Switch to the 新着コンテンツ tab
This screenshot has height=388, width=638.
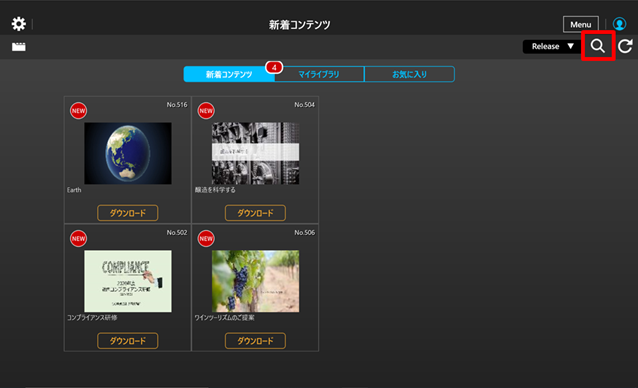pyautogui.click(x=229, y=74)
